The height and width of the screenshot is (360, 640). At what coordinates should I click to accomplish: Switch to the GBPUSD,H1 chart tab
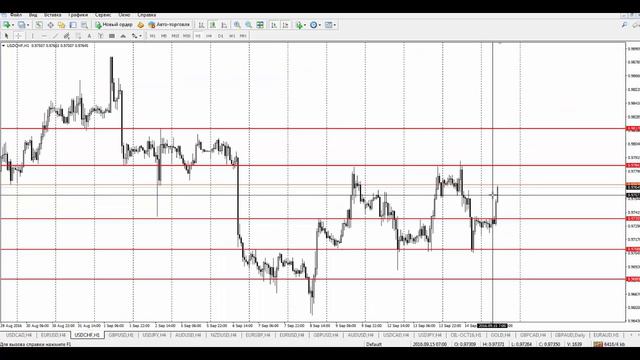point(121,335)
